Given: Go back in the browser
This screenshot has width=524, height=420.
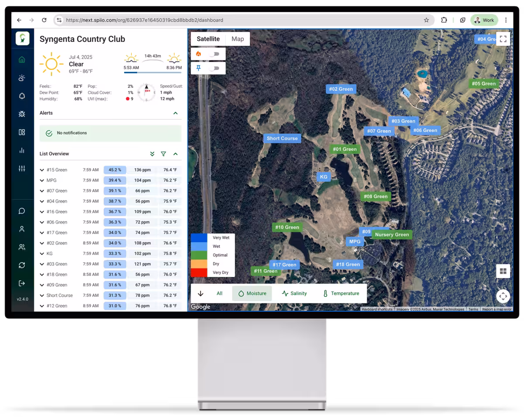Looking at the screenshot, I should coord(19,20).
